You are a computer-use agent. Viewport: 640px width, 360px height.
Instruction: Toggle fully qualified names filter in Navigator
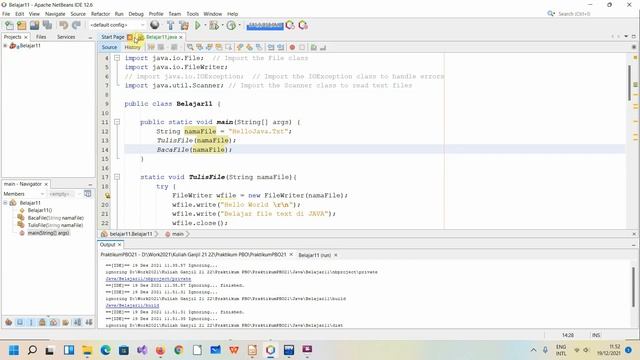pyautogui.click(x=65, y=322)
